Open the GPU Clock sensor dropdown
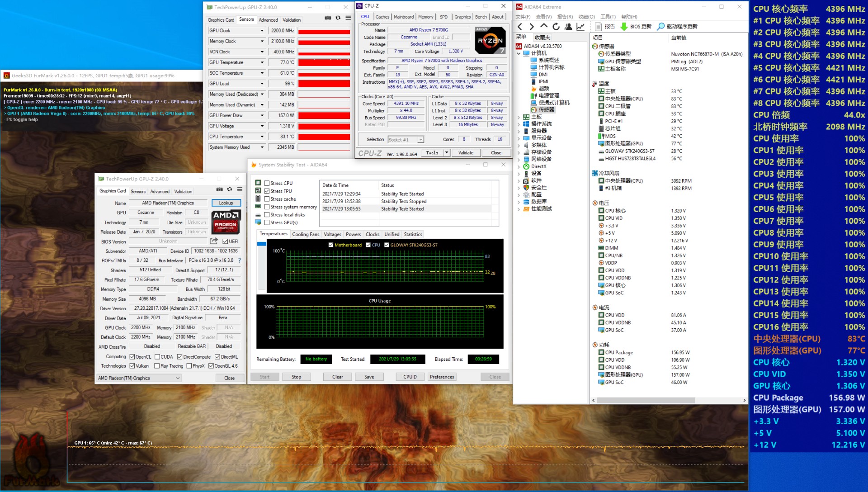The height and width of the screenshot is (492, 868). coord(262,30)
